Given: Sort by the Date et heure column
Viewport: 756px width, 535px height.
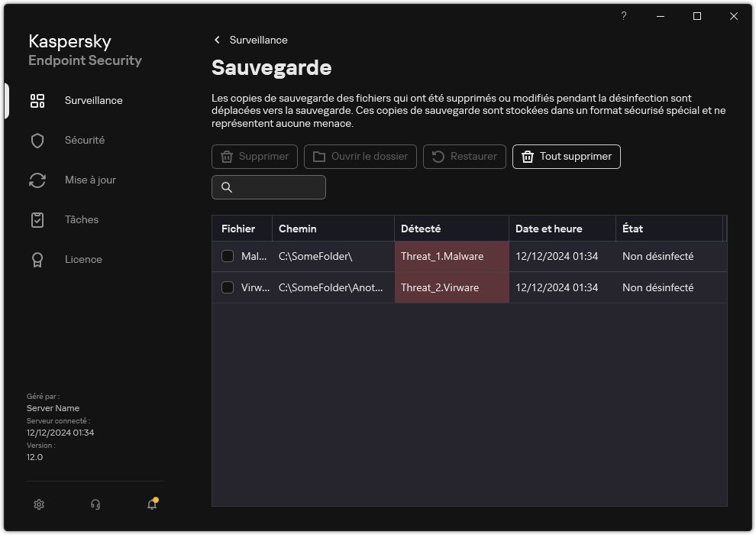Looking at the screenshot, I should (x=548, y=229).
